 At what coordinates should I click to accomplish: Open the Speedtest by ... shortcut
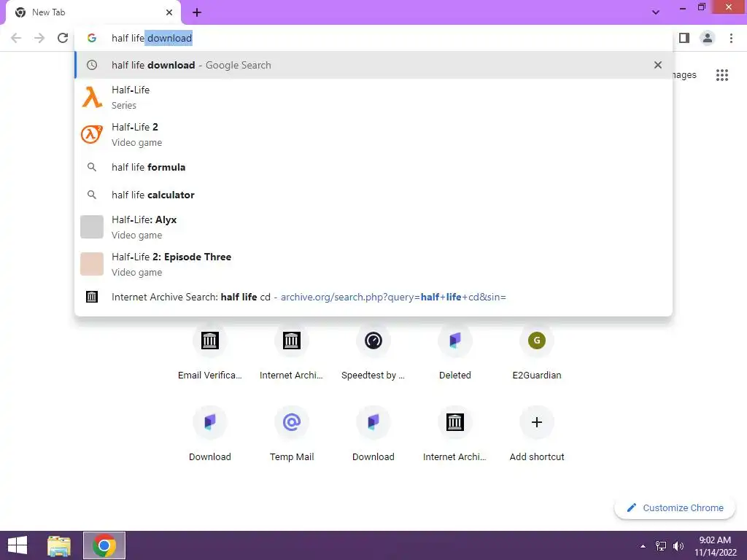373,353
